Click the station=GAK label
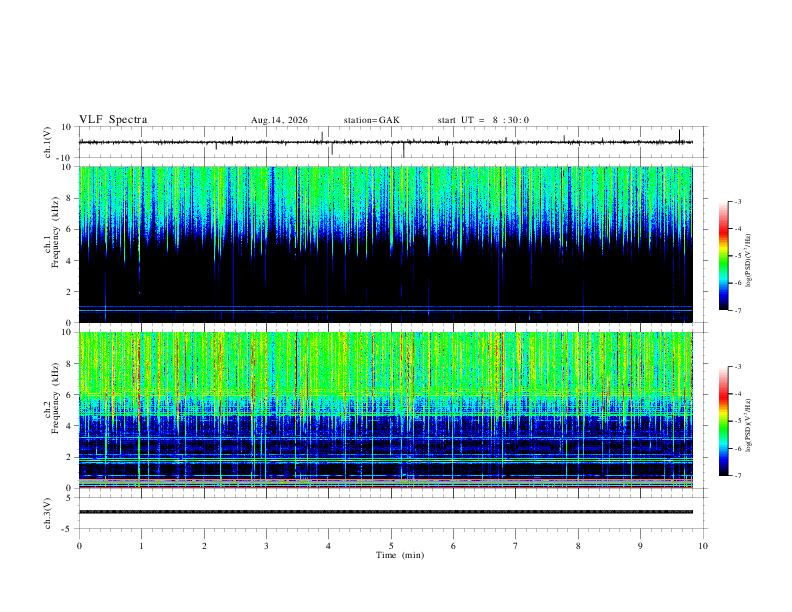 [x=371, y=120]
